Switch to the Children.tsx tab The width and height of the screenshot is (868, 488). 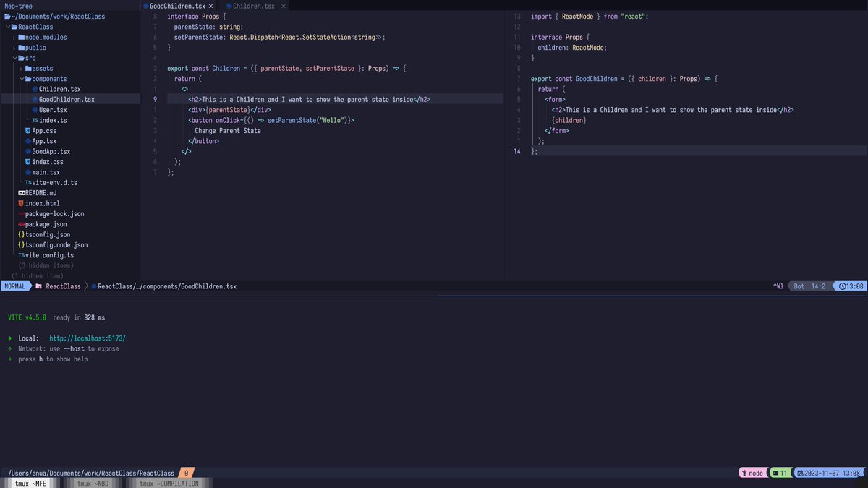click(x=253, y=6)
